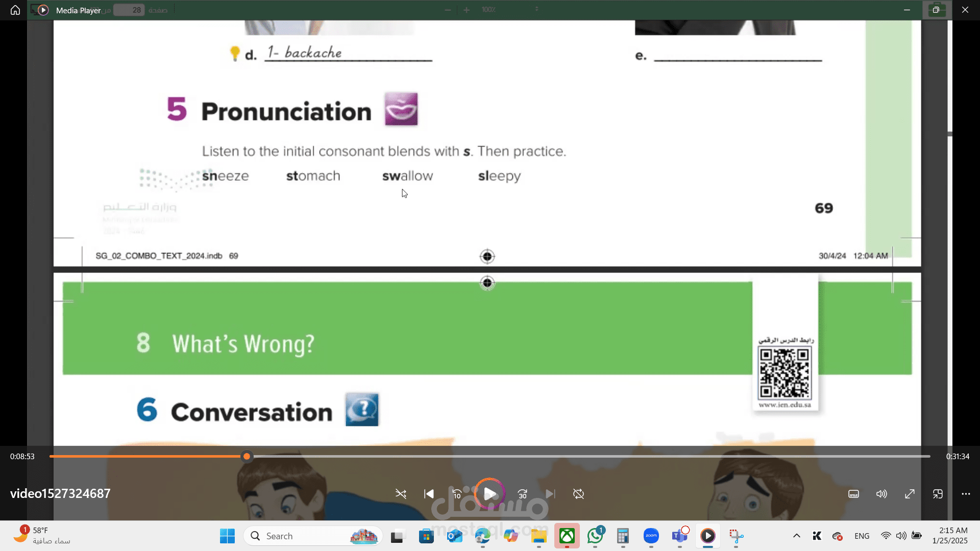980x551 pixels.
Task: Open WhatsApp from the taskbar
Action: point(595,536)
